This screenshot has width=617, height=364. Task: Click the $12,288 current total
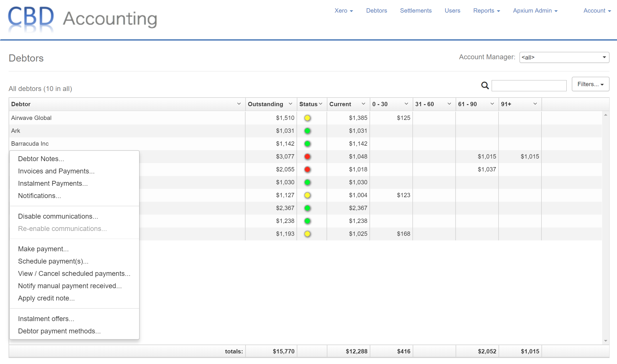pos(357,351)
